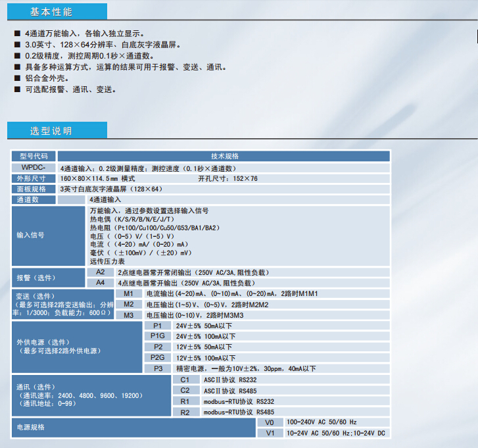Click the 基本性能 section header

pyautogui.click(x=51, y=12)
